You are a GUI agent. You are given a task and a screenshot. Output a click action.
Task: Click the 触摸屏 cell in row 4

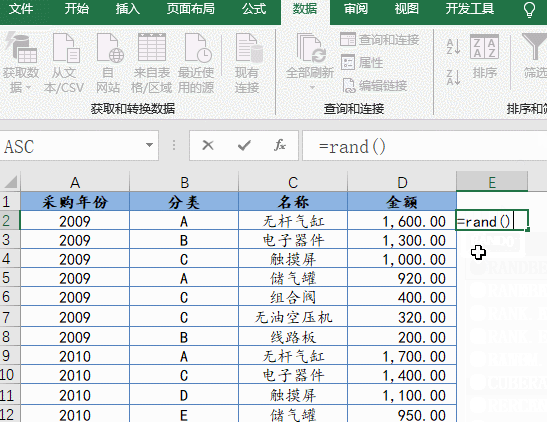293,259
